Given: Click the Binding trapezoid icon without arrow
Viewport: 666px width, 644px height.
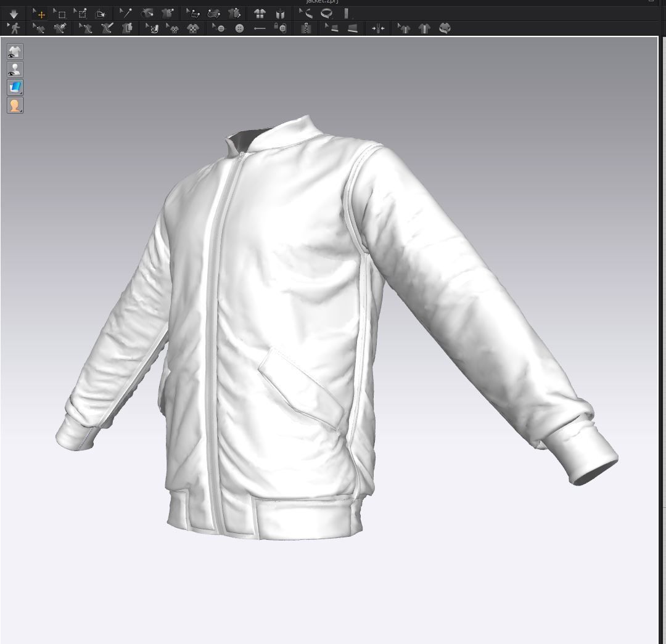Looking at the screenshot, I should 353,28.
